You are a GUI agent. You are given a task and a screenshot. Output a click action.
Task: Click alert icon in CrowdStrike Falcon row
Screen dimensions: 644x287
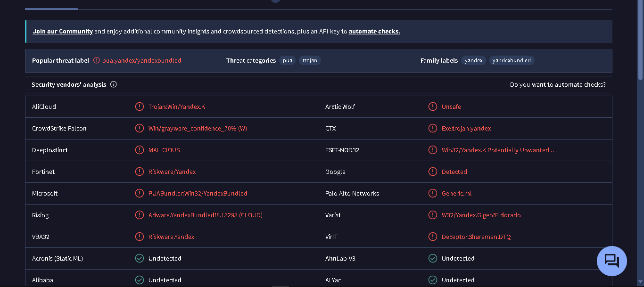pyautogui.click(x=140, y=128)
